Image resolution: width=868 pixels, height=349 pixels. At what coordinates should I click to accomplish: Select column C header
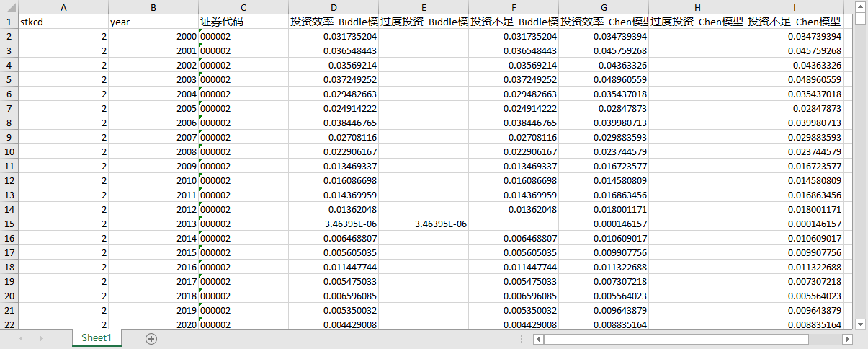click(243, 6)
